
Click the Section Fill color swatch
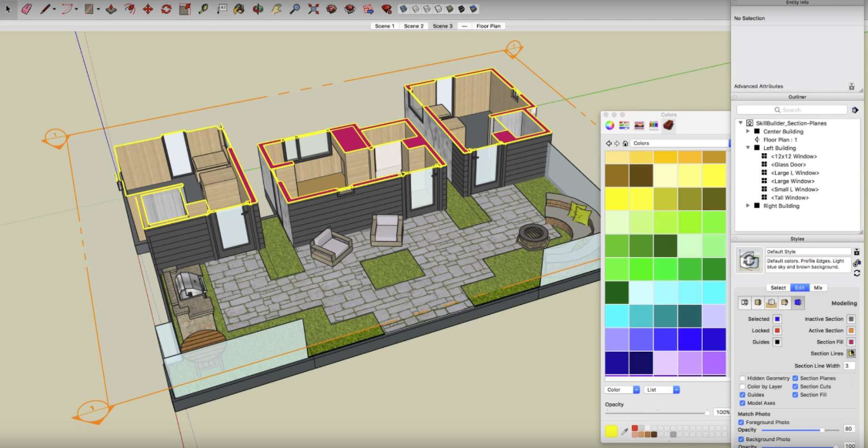point(851,343)
